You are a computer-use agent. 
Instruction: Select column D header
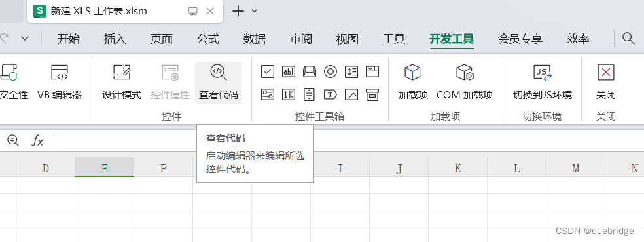[x=46, y=168]
